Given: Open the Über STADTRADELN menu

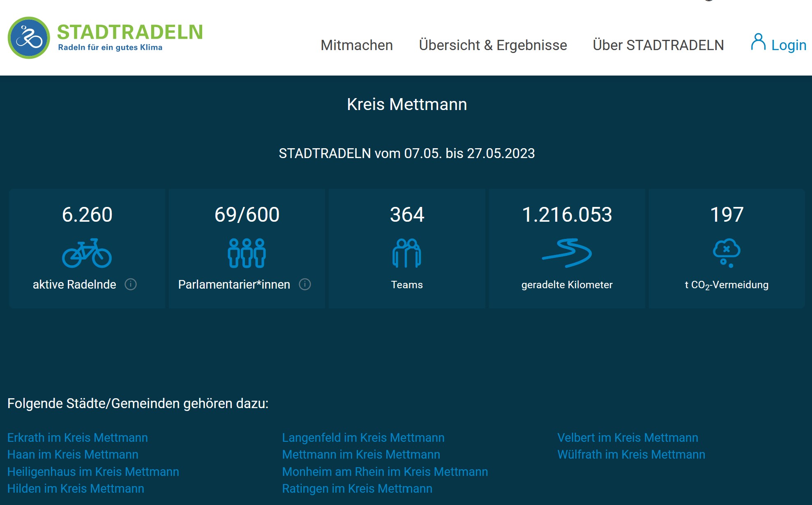Looking at the screenshot, I should point(658,45).
